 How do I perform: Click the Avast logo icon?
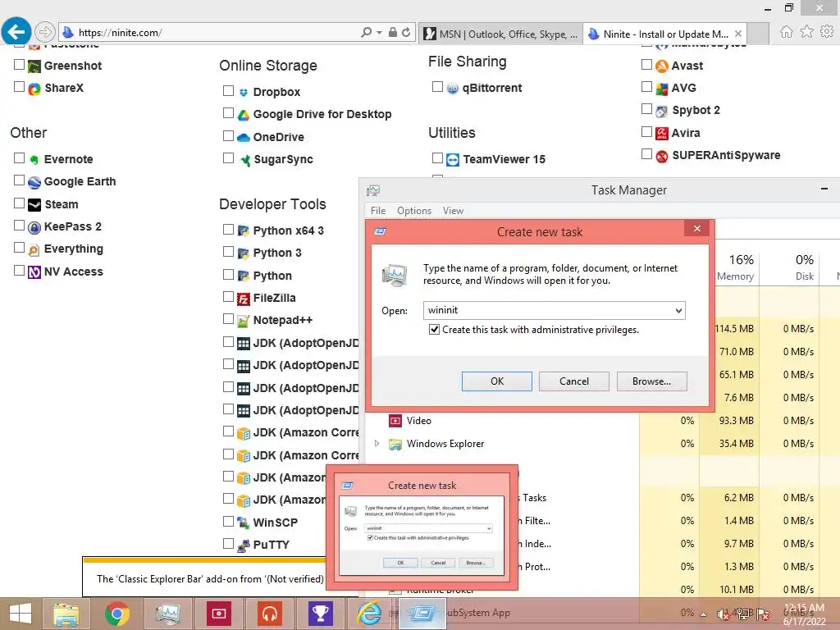662,66
